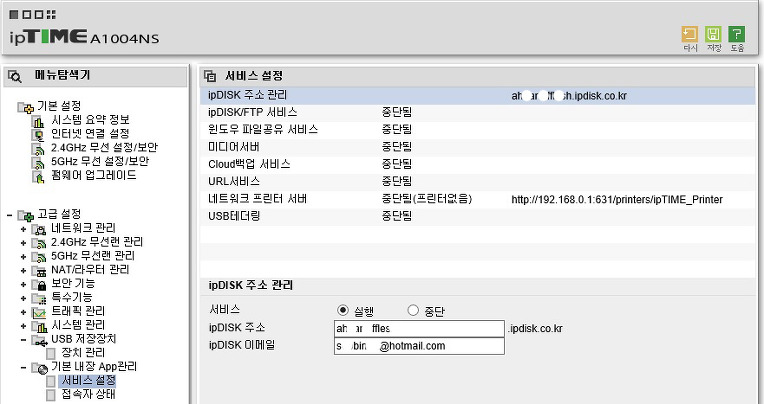Click the 접속자 상태 page icon
The width and height of the screenshot is (764, 404).
(x=51, y=395)
